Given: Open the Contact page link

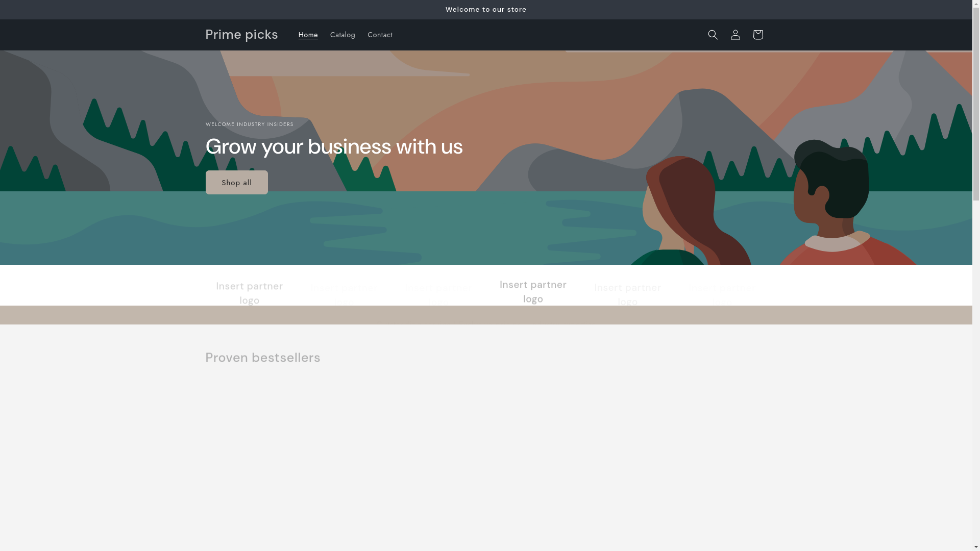Looking at the screenshot, I should pos(380,35).
